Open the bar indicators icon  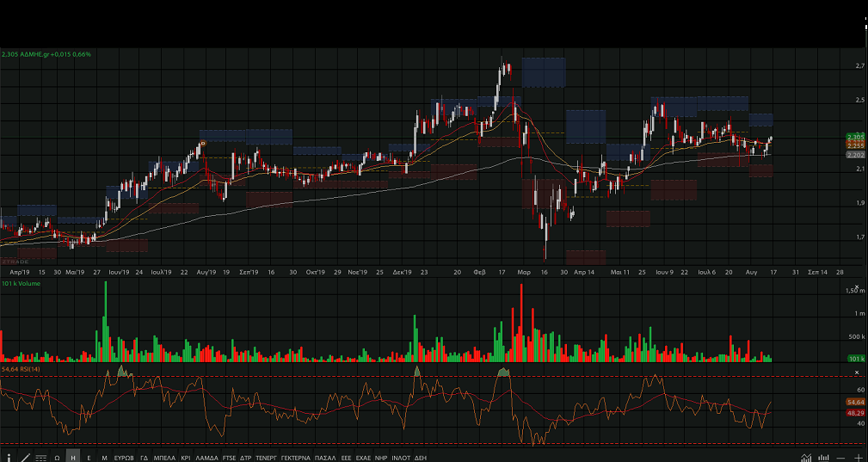[x=824, y=458]
